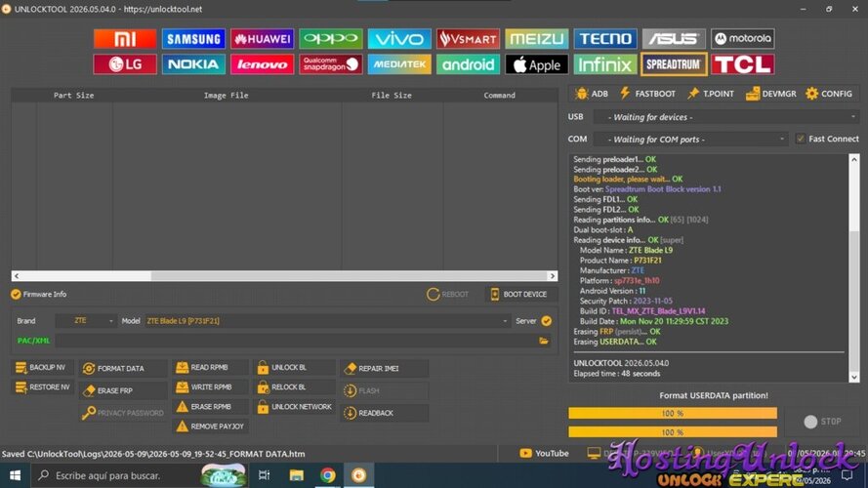Click the PAC/XML file path field
Viewport: 868px width, 488px height.
(296, 341)
